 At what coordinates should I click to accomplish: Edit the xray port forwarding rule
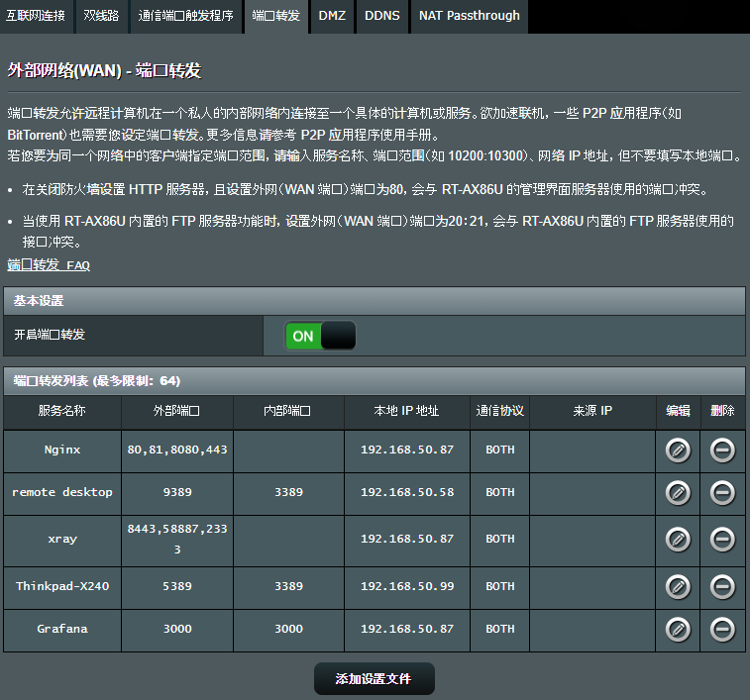678,540
